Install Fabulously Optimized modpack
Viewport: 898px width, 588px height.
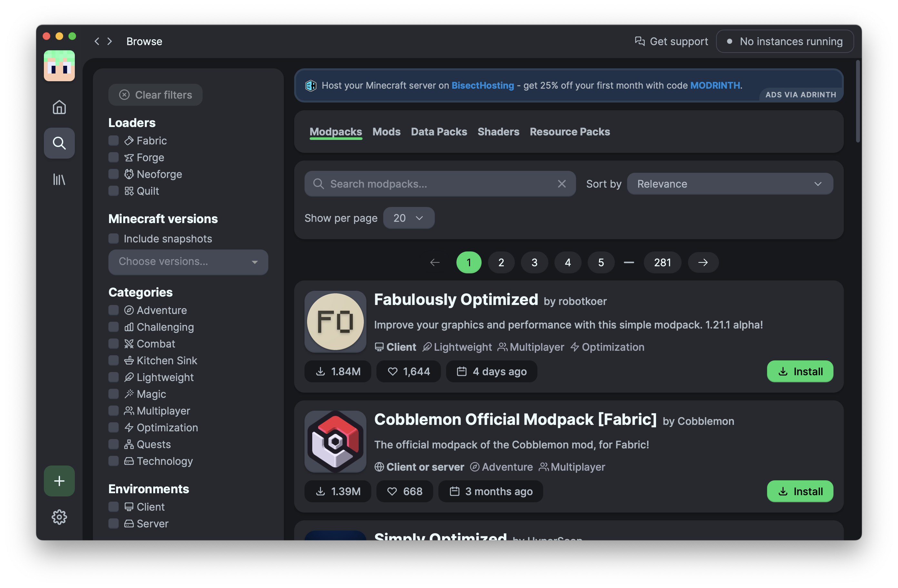[x=800, y=371]
